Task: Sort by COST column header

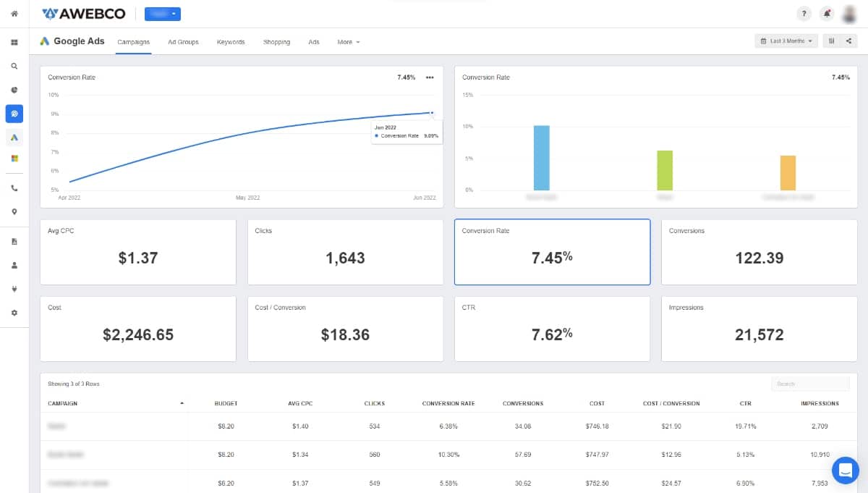Action: tap(597, 403)
